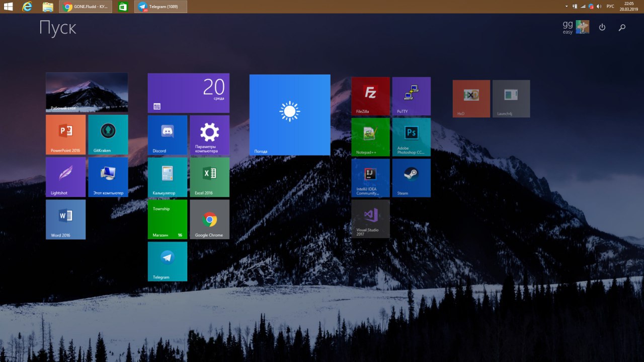Open the GitKraken tile
The image size is (644, 362).
(108, 134)
